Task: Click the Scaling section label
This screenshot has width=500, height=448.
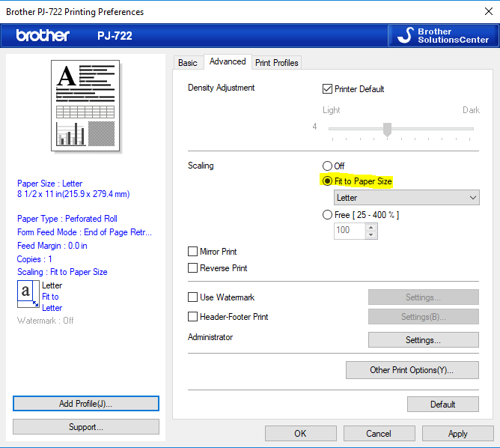Action: coord(201,166)
